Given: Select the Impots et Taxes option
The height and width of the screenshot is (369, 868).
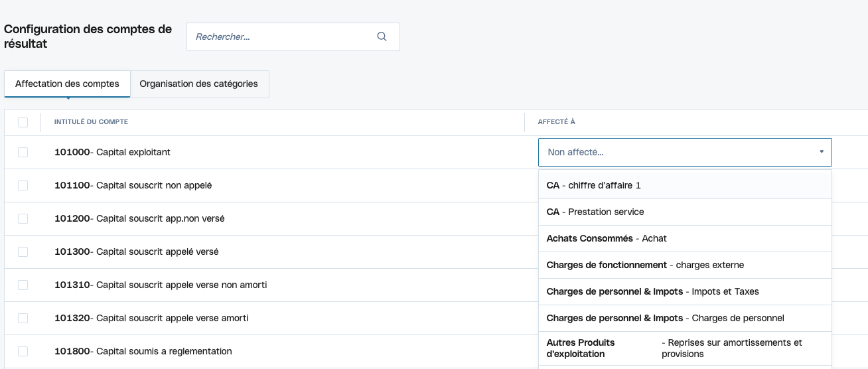Looking at the screenshot, I should click(684, 291).
